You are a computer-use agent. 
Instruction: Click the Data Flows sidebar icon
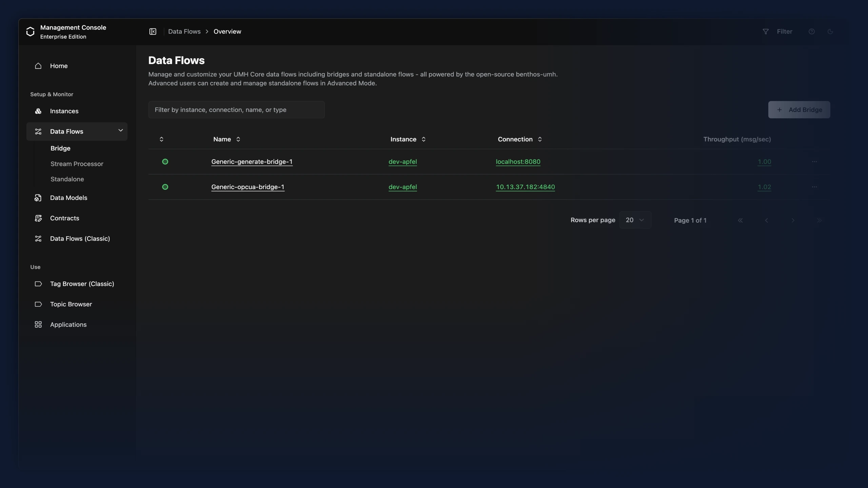(38, 131)
